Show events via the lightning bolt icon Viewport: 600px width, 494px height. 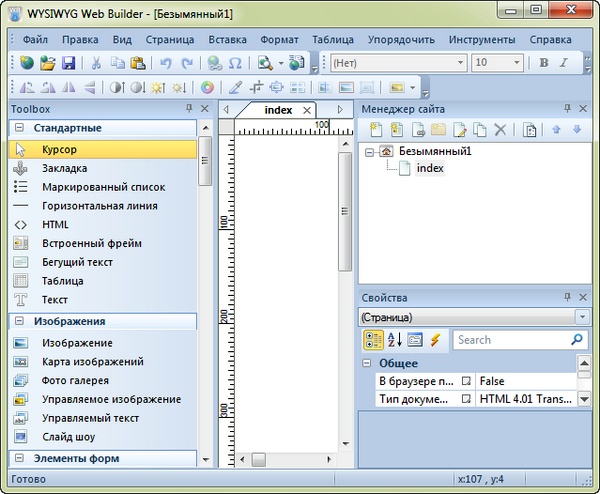point(435,340)
